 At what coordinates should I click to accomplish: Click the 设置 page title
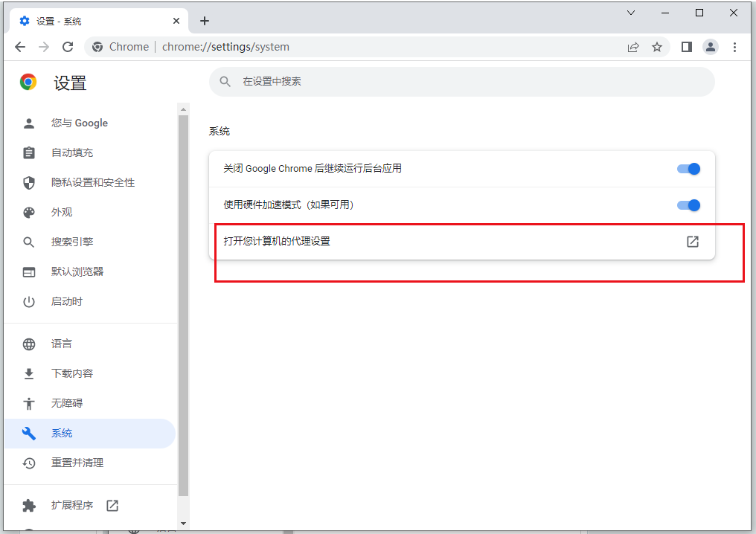(70, 83)
